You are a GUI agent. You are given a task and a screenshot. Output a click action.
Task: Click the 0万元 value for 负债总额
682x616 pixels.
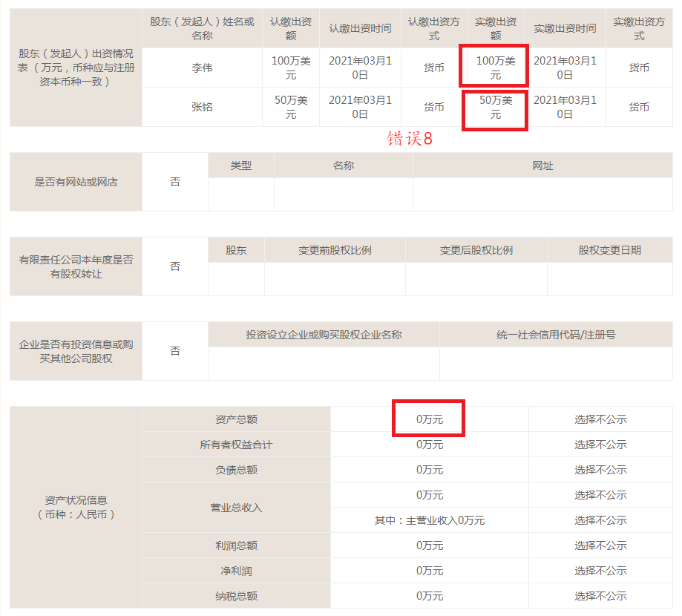point(429,470)
